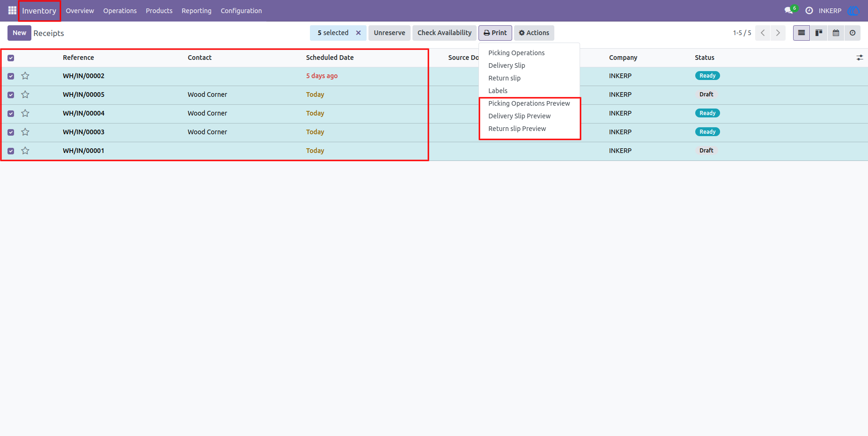Switch to calendar view
The height and width of the screenshot is (436, 868).
point(836,33)
